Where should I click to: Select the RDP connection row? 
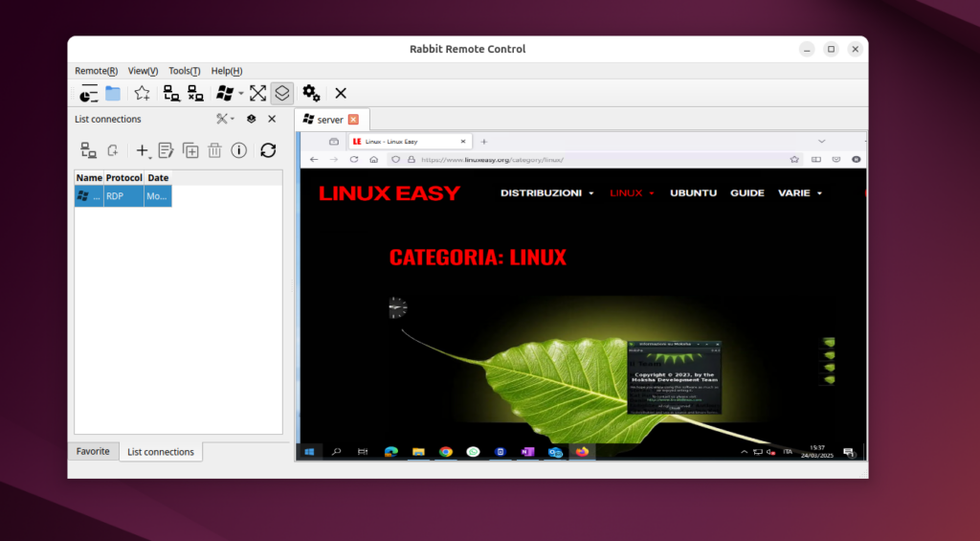122,195
